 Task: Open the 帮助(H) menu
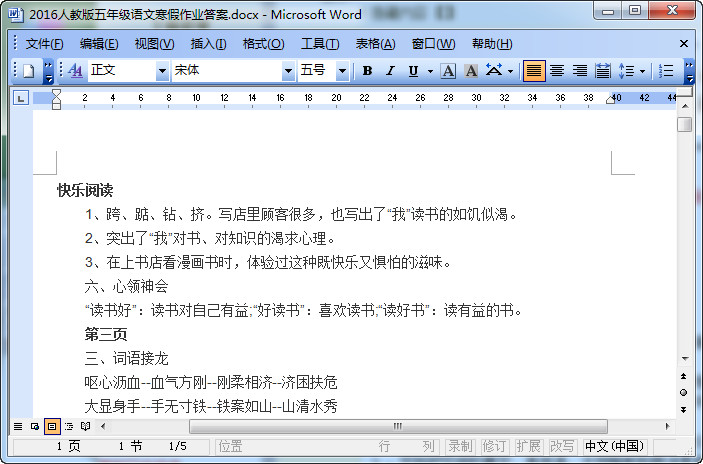492,44
